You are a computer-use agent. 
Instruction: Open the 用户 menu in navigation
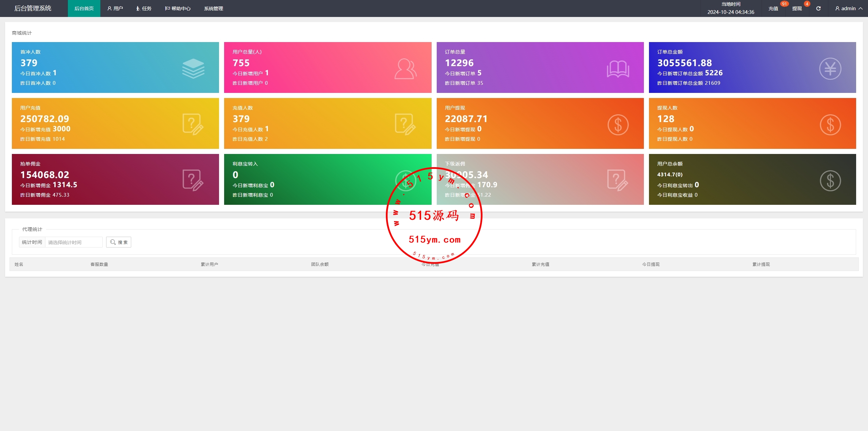tap(115, 8)
